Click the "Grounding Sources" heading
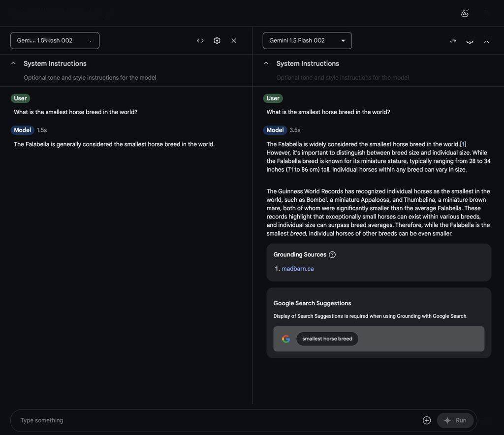 (300, 254)
